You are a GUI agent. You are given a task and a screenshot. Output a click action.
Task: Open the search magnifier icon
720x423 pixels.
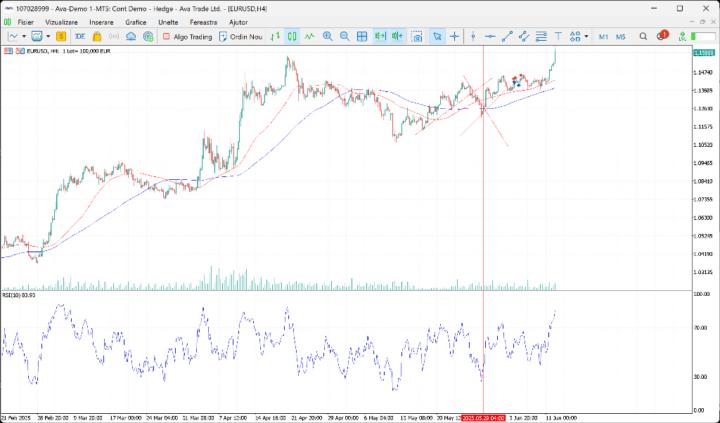click(643, 37)
